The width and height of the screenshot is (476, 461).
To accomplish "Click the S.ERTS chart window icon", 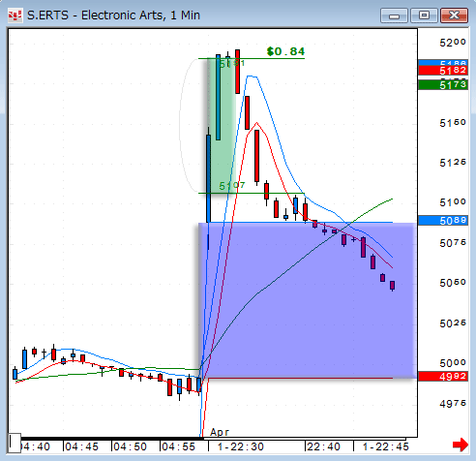I will pos(15,15).
